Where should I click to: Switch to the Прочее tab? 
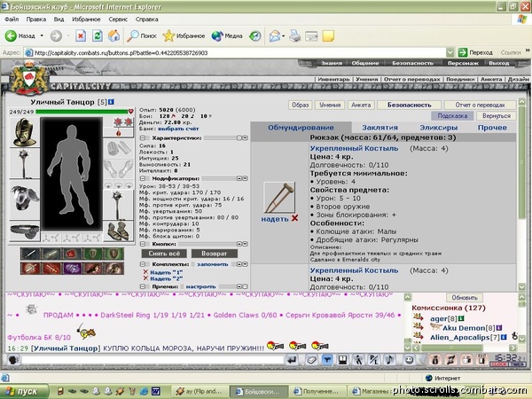(x=492, y=128)
